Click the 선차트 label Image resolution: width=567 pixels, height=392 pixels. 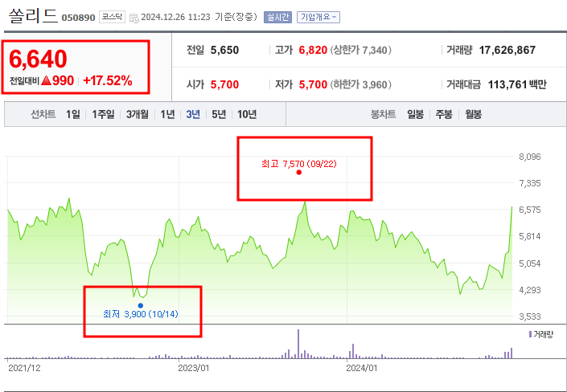pyautogui.click(x=43, y=115)
